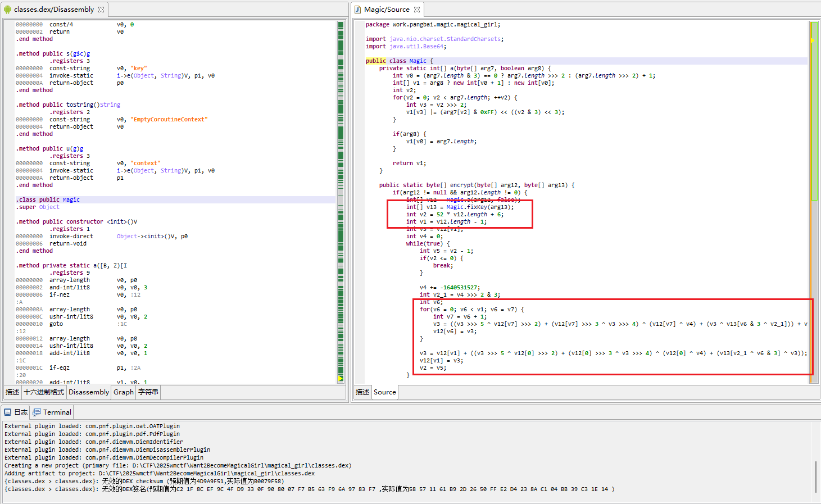Viewport: 821px width, 504px height.
Task: Click the log monitor icon beside 日志
Action: pyautogui.click(x=8, y=412)
